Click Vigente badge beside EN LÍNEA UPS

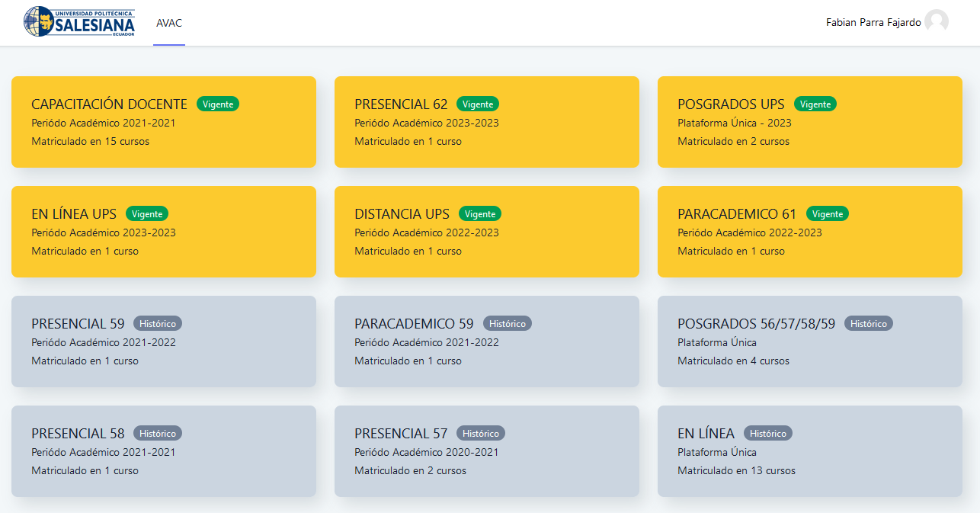[147, 214]
